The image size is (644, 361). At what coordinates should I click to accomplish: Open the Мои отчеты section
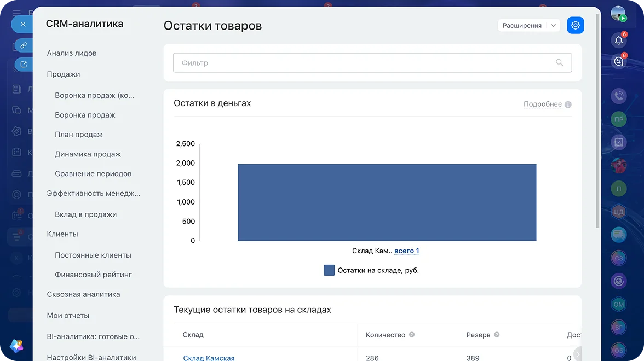point(68,316)
